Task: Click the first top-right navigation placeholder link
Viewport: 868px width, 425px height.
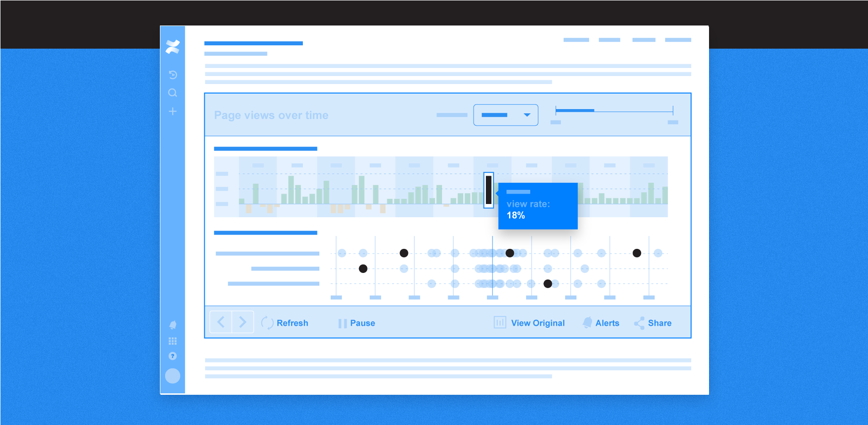Action: [x=576, y=40]
